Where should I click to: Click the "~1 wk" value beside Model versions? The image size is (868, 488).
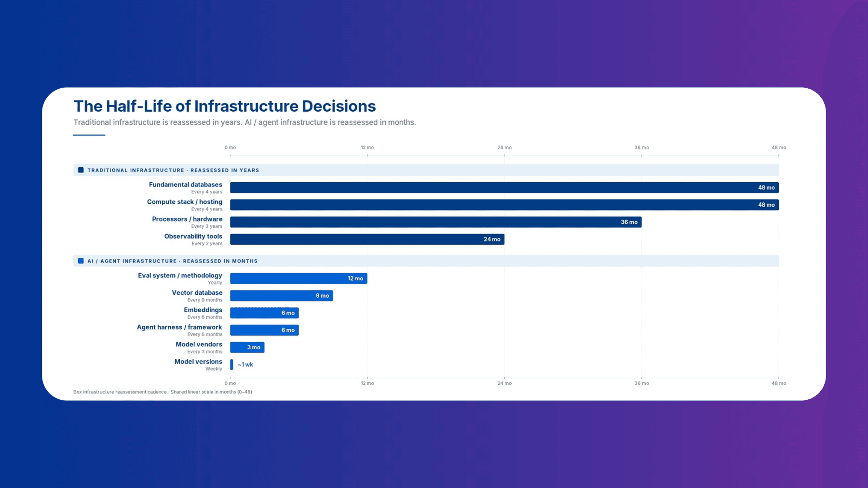tap(245, 365)
